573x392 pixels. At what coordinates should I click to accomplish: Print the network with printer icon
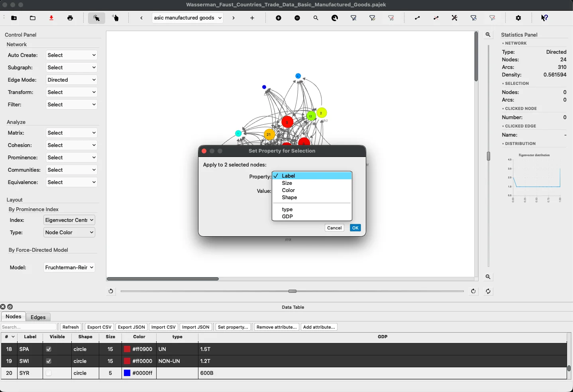71,18
